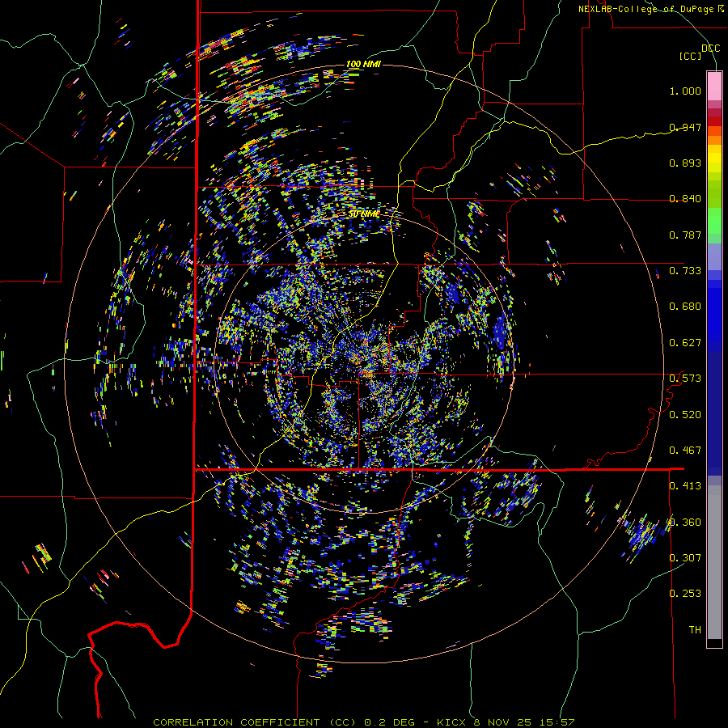Click the red 0.947 color band
728x728 pixels.
[x=714, y=121]
